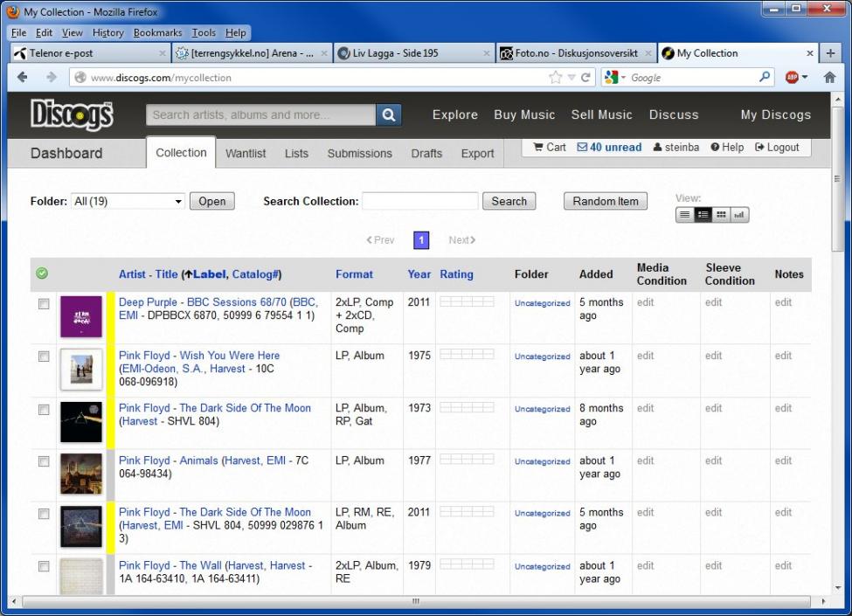This screenshot has width=852, height=616.
Task: Click the magnifier search button in Discogs header
Action: click(x=389, y=114)
